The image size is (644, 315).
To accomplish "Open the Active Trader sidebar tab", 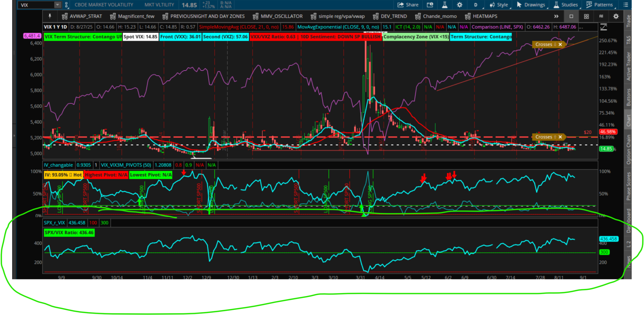I will click(x=628, y=66).
